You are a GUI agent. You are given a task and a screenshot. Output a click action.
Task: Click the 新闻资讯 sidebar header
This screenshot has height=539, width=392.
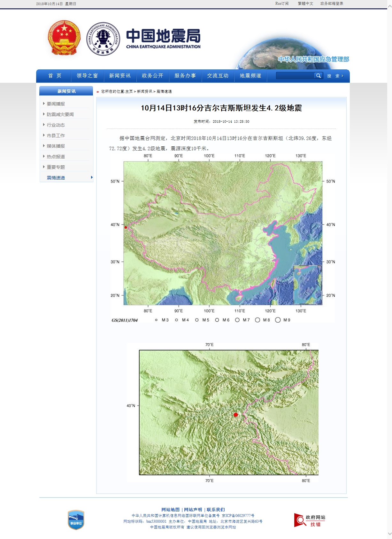(66, 91)
